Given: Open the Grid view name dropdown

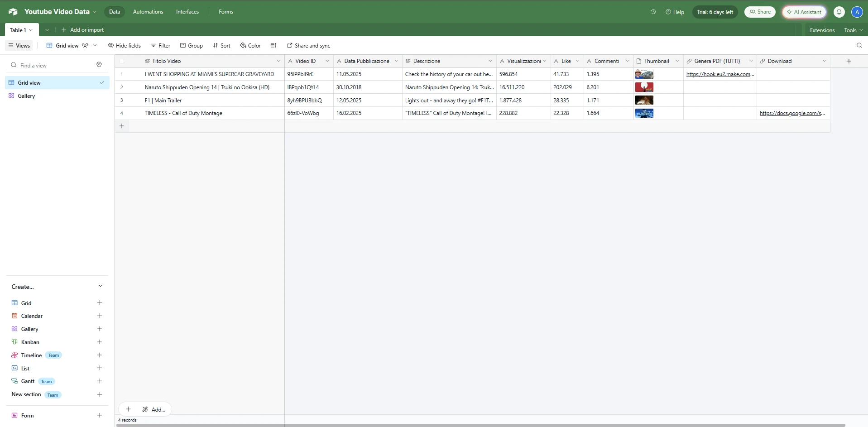Looking at the screenshot, I should (95, 45).
